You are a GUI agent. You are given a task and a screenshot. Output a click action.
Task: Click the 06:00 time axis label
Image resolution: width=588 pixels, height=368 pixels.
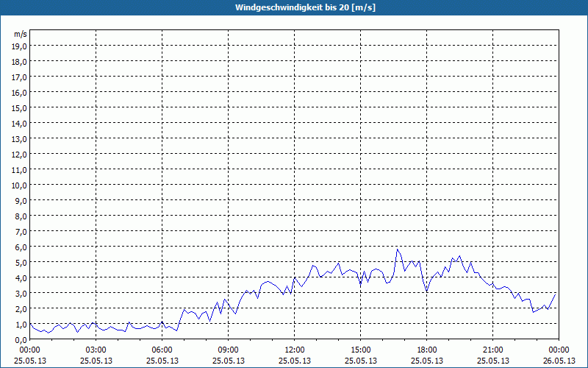click(162, 350)
